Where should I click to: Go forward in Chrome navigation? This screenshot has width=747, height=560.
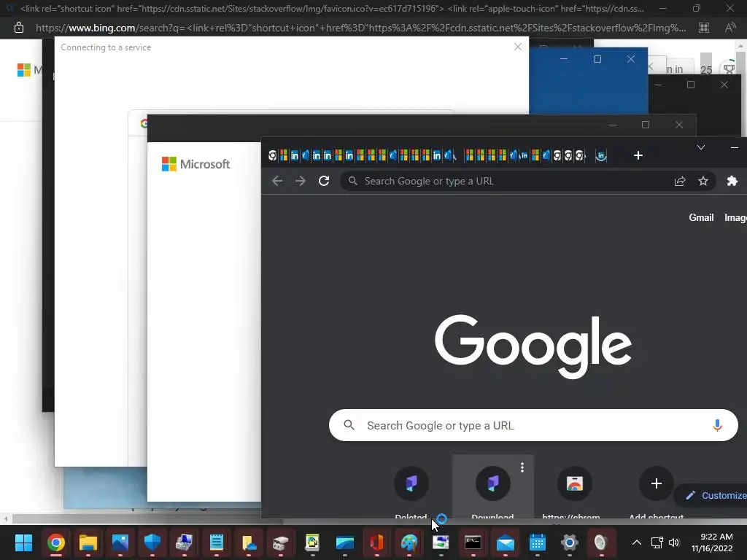tap(300, 181)
